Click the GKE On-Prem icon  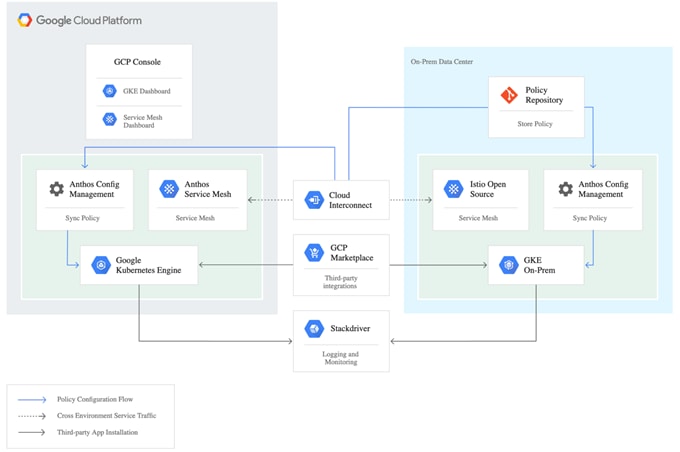(509, 265)
